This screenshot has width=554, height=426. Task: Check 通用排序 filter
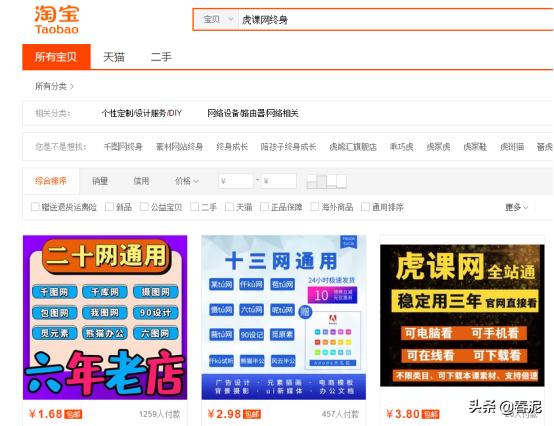pyautogui.click(x=365, y=207)
